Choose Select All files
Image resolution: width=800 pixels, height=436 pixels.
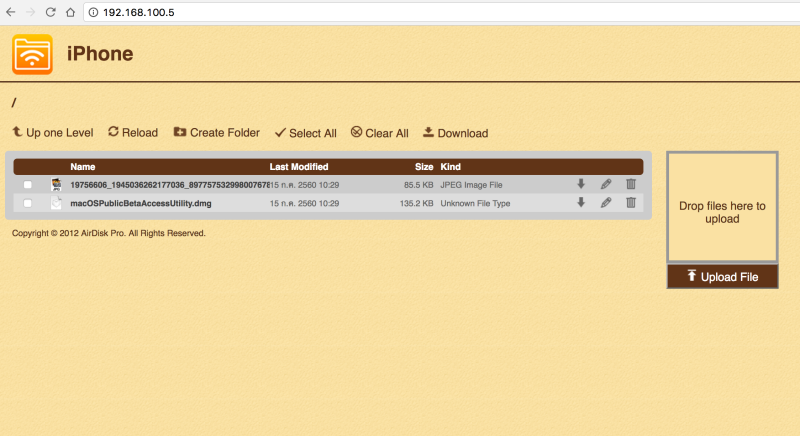pyautogui.click(x=306, y=133)
